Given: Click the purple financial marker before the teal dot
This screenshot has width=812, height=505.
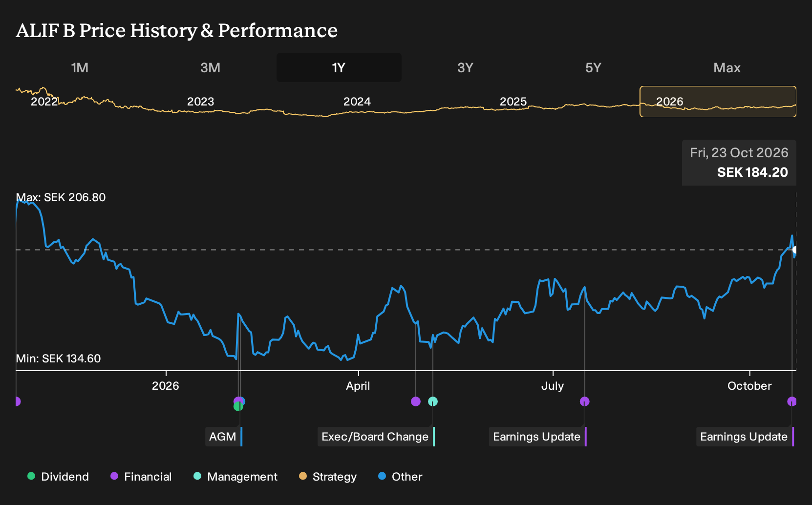Looking at the screenshot, I should click(416, 401).
